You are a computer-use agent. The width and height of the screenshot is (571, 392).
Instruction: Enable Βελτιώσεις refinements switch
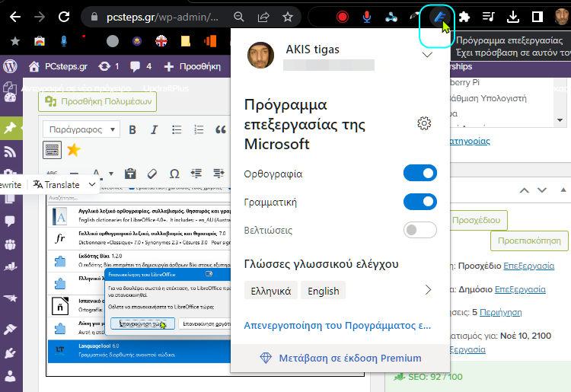coord(419,230)
